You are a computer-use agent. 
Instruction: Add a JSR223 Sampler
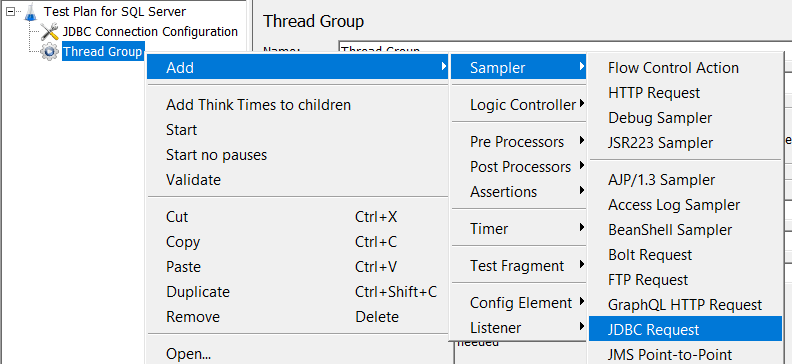pyautogui.click(x=685, y=143)
